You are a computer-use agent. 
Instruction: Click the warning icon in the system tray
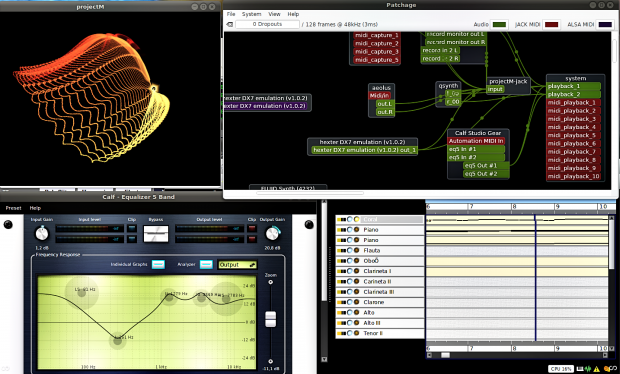click(x=596, y=369)
